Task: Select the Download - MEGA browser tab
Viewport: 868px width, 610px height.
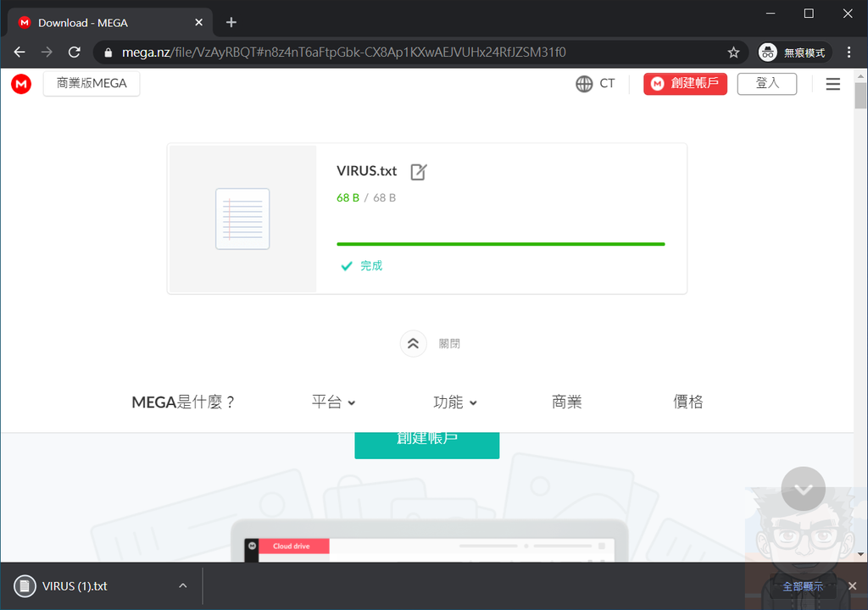Action: pyautogui.click(x=109, y=23)
